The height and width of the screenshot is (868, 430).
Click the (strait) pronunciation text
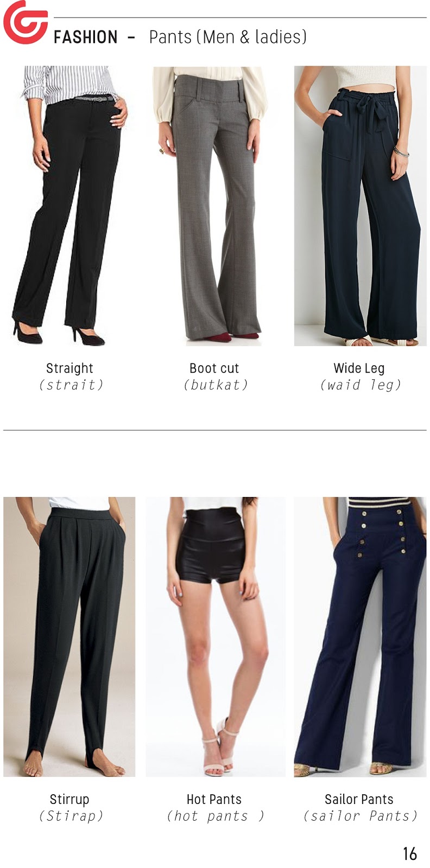tap(71, 385)
